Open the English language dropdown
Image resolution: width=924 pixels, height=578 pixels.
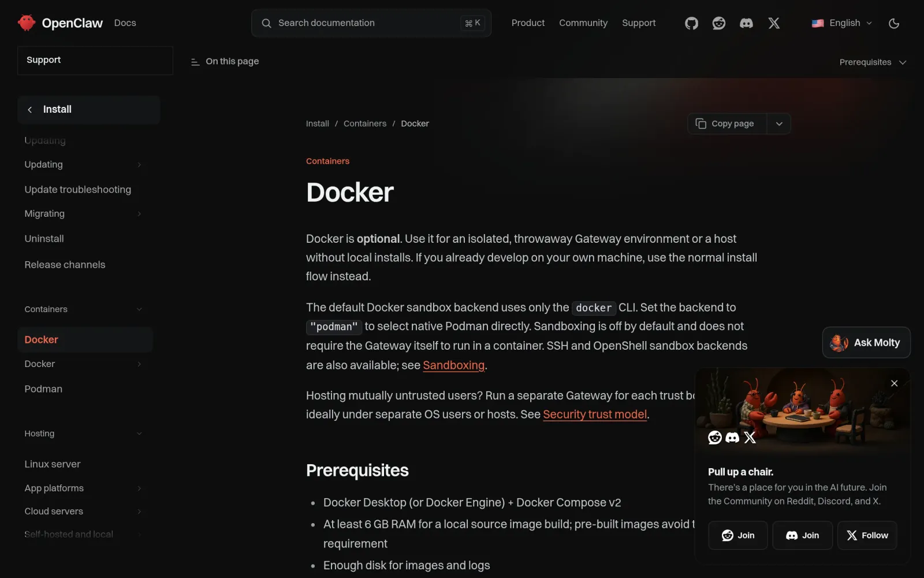pyautogui.click(x=843, y=23)
